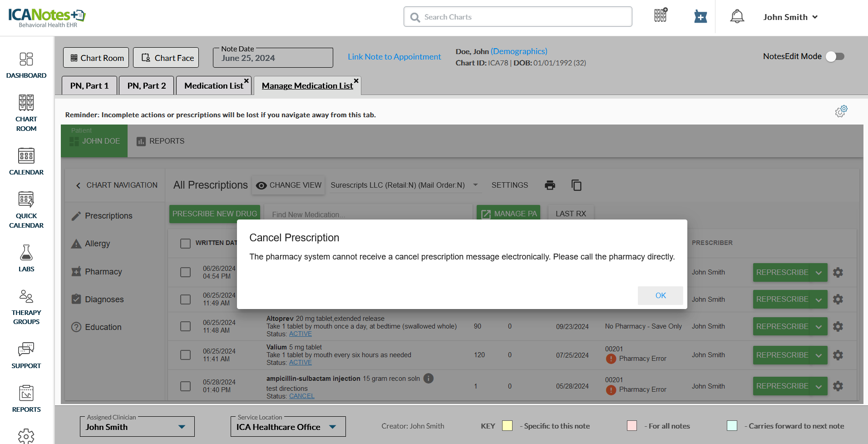868x444 pixels.
Task: Click Link Note to Appointment link
Action: pos(394,57)
